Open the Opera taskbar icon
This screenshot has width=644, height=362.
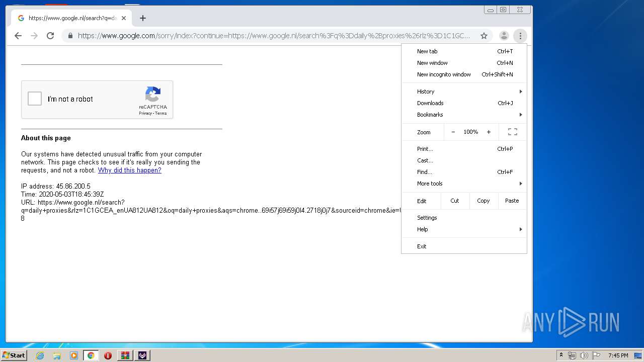click(x=108, y=355)
